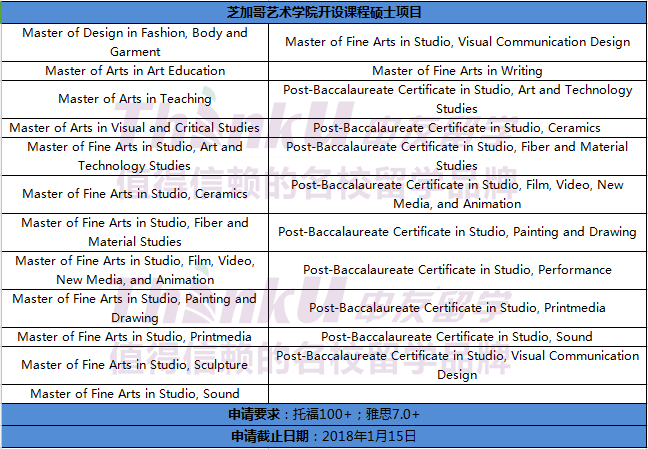Click Master of Fine Arts, Film, Video, New Media cell
This screenshot has width=648, height=449.
click(x=135, y=270)
